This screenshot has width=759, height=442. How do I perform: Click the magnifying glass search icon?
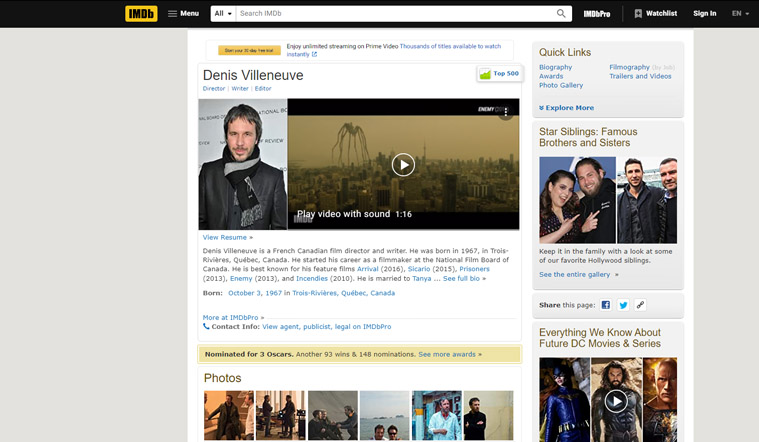pyautogui.click(x=562, y=14)
